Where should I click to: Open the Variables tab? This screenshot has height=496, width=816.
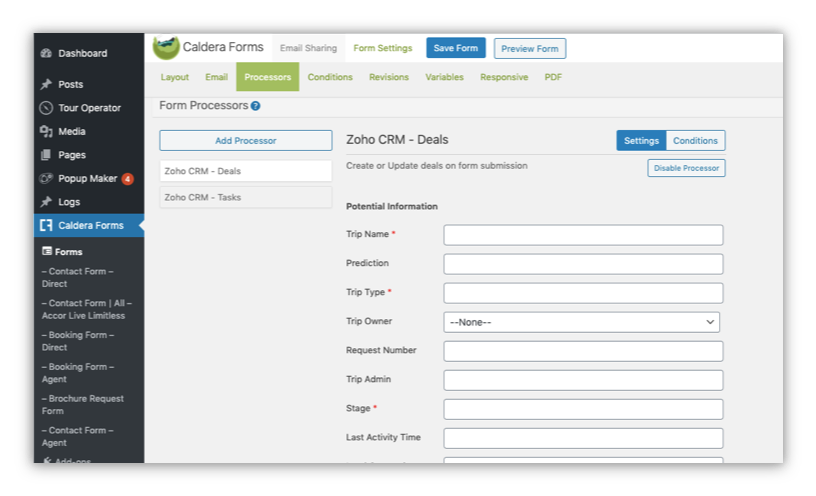point(444,77)
